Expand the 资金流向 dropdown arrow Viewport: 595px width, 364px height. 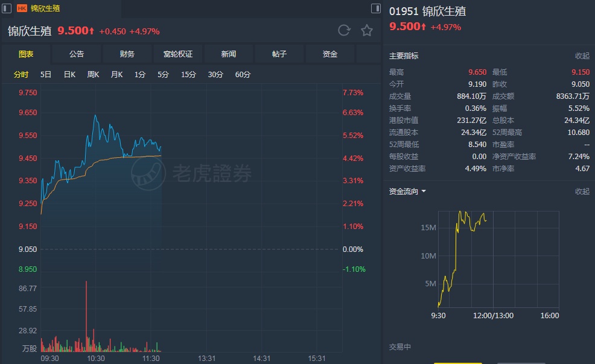click(424, 192)
